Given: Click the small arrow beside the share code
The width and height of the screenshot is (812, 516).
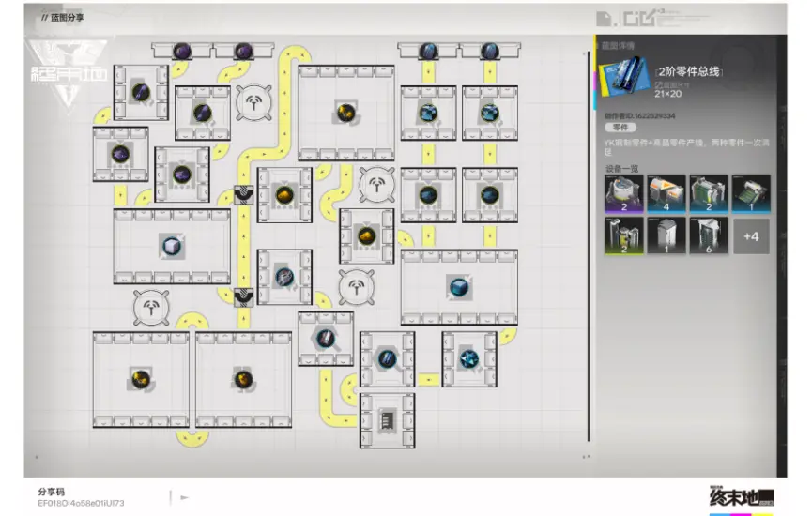Looking at the screenshot, I should [184, 498].
